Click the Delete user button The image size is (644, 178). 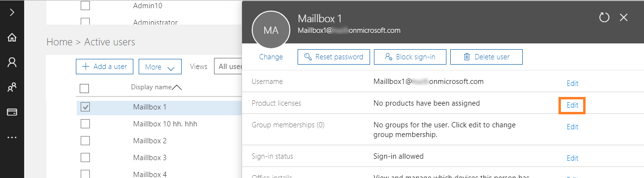[x=487, y=57]
